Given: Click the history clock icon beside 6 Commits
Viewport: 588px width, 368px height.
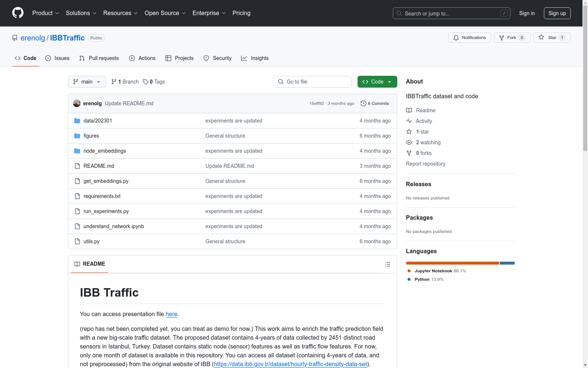Looking at the screenshot, I should click(x=363, y=103).
